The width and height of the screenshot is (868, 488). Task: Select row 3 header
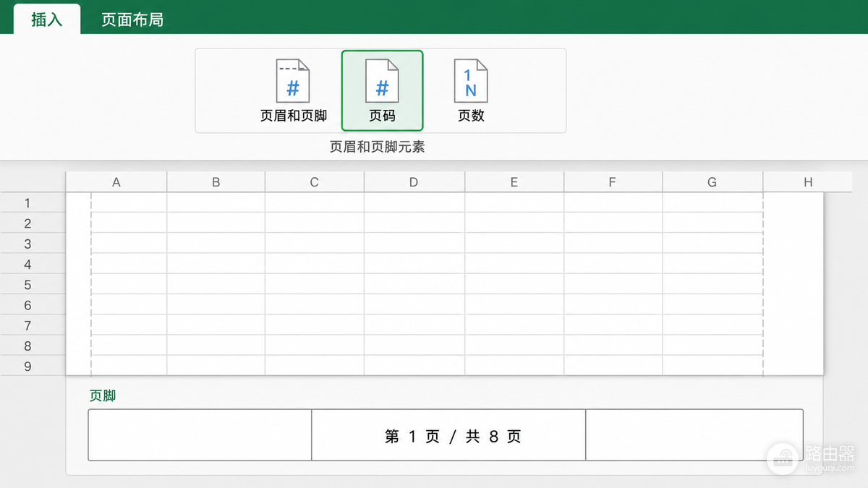point(33,244)
